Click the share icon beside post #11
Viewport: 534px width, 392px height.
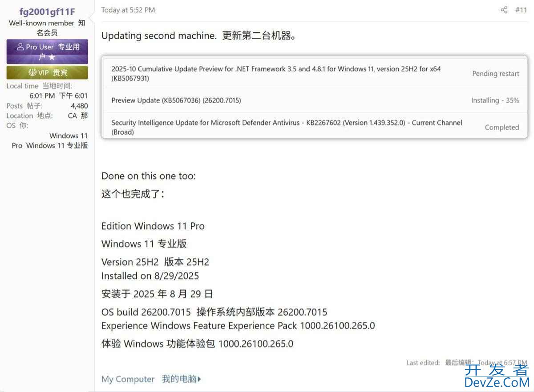pos(504,10)
